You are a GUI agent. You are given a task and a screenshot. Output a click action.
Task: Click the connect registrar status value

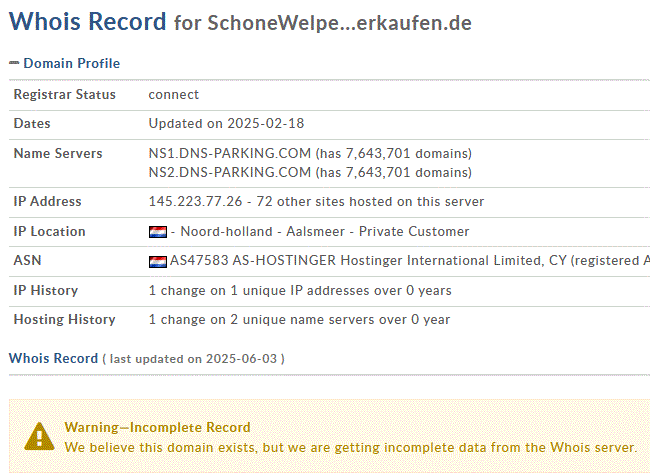point(174,95)
